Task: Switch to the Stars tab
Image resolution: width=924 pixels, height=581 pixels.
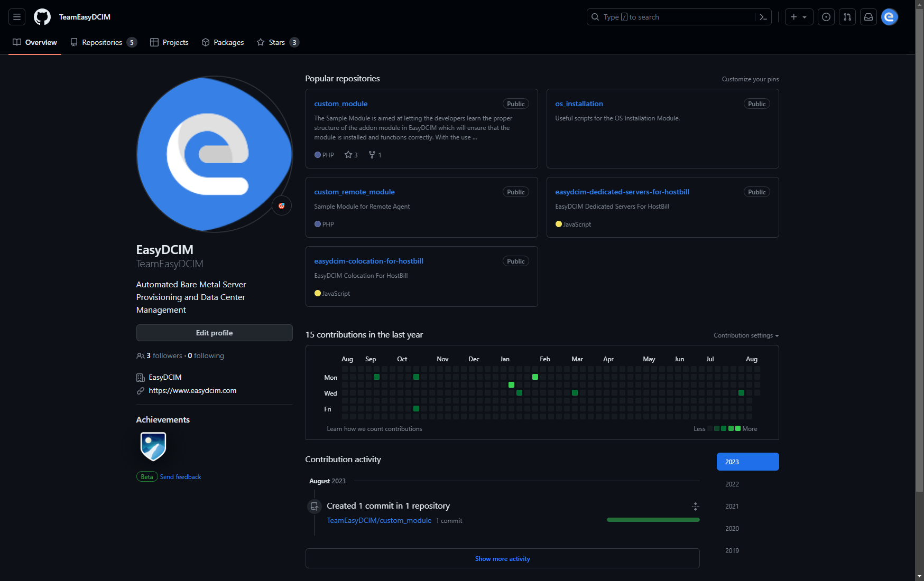Action: (278, 42)
